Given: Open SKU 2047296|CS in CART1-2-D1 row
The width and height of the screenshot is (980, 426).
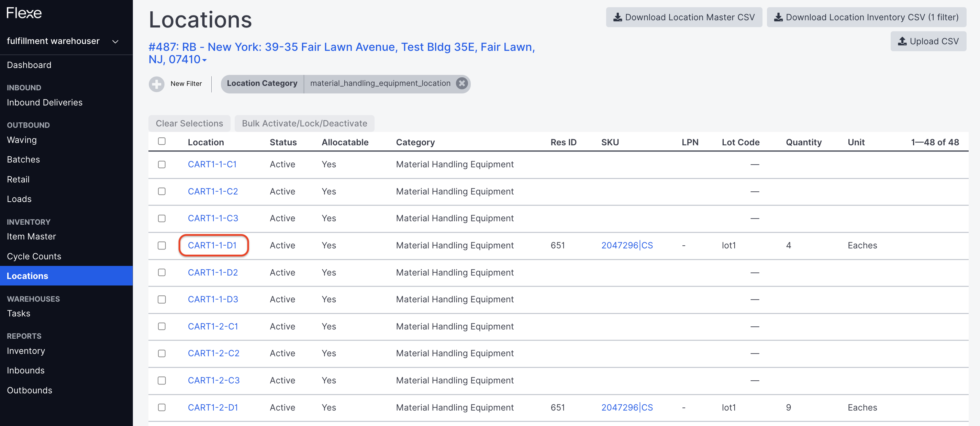Looking at the screenshot, I should (x=627, y=408).
